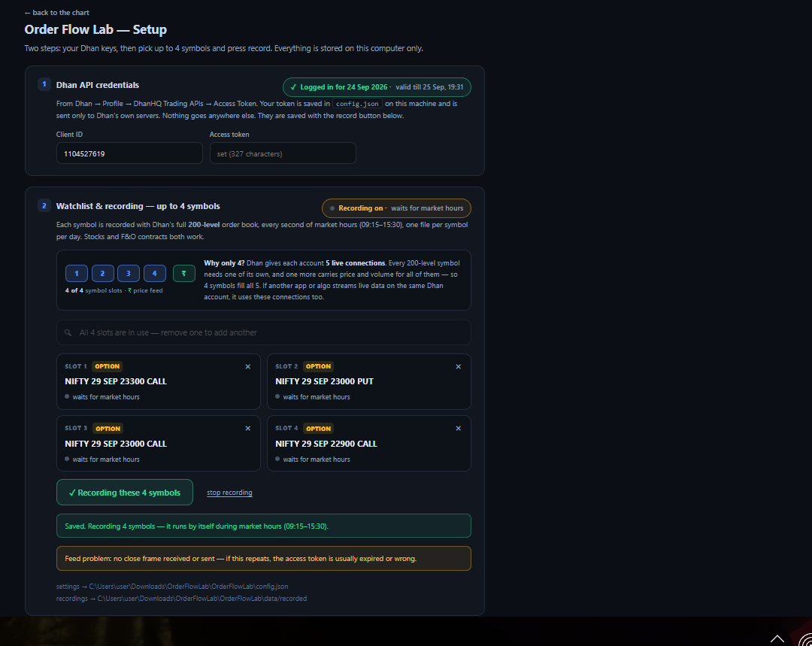Click the config.json code label
This screenshot has height=646, width=812.
(357, 104)
